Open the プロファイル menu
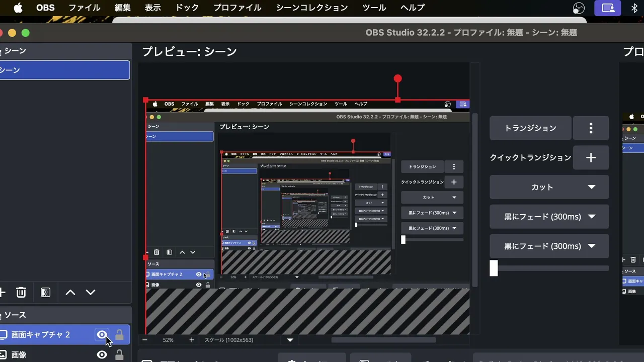The height and width of the screenshot is (362, 644). (237, 8)
